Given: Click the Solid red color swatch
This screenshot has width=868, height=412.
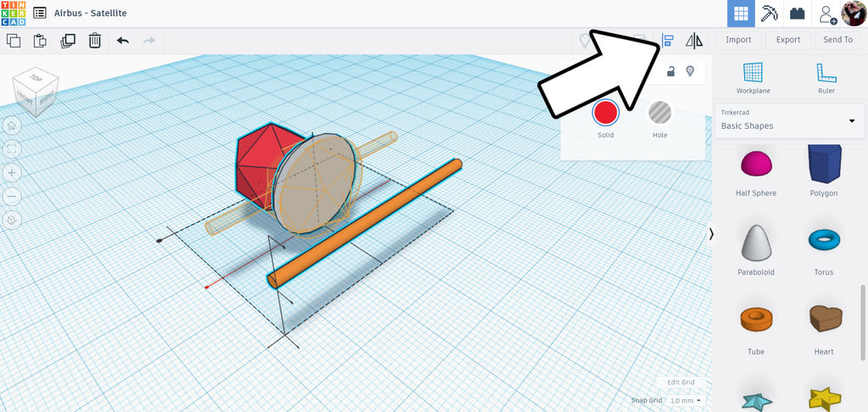Looking at the screenshot, I should (x=605, y=113).
